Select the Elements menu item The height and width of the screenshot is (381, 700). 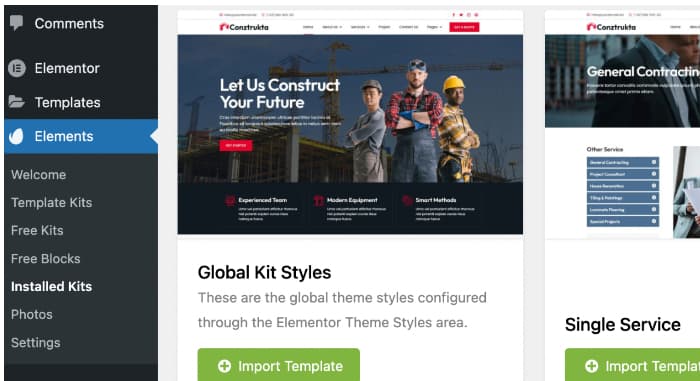[x=81, y=136]
